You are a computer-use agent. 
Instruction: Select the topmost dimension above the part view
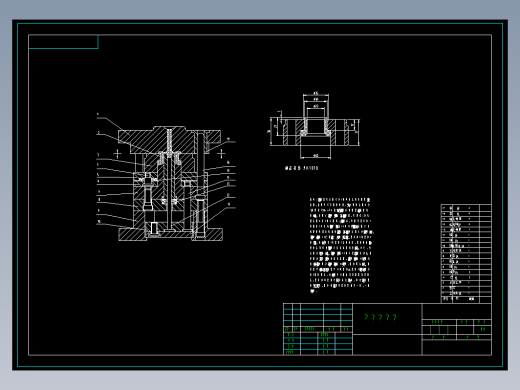pos(316,94)
